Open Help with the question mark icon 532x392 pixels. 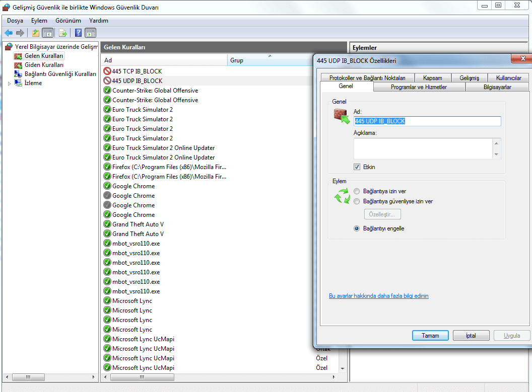click(x=78, y=33)
